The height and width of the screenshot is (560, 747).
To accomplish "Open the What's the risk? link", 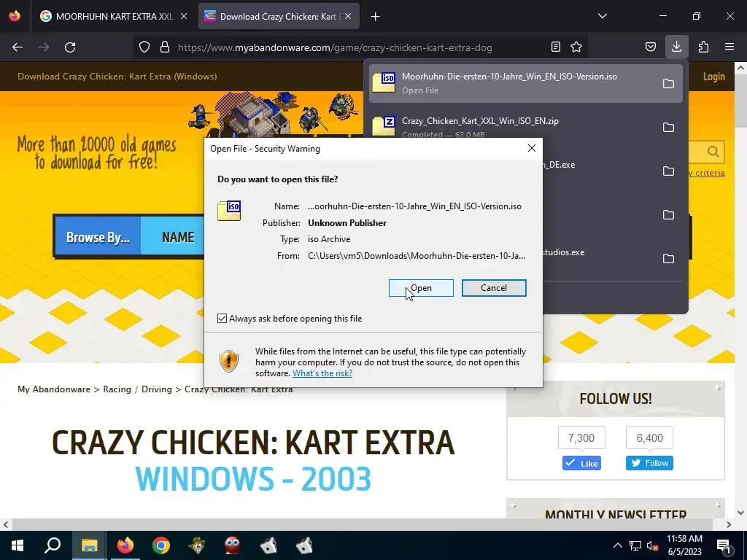I will click(x=322, y=373).
